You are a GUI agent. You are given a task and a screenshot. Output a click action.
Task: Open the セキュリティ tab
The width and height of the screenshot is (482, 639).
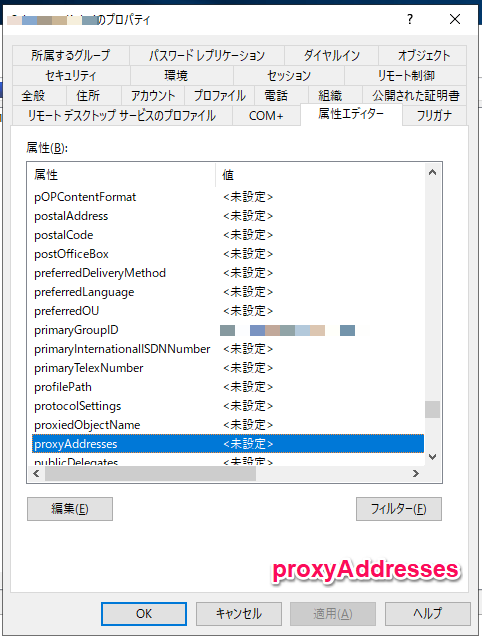click(x=71, y=75)
